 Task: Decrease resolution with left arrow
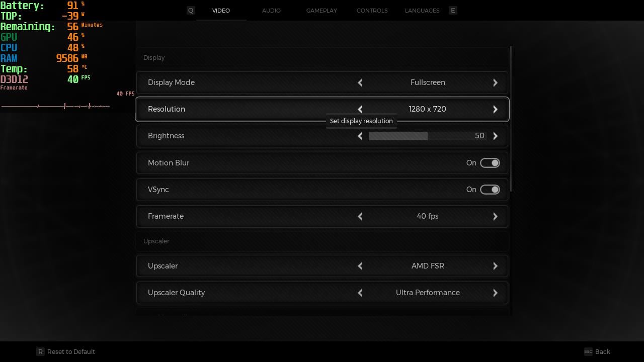coord(360,109)
